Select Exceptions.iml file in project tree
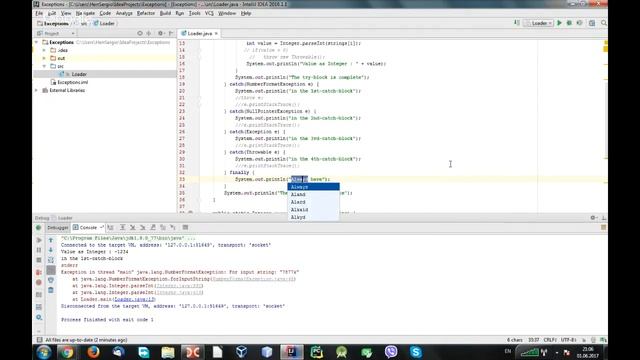Viewport: 640px width, 360px height. point(73,82)
